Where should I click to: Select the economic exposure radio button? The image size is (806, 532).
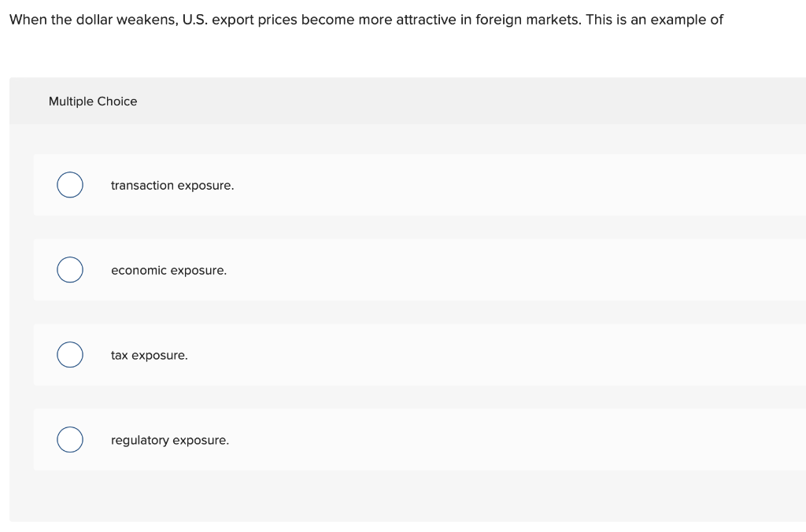[69, 270]
